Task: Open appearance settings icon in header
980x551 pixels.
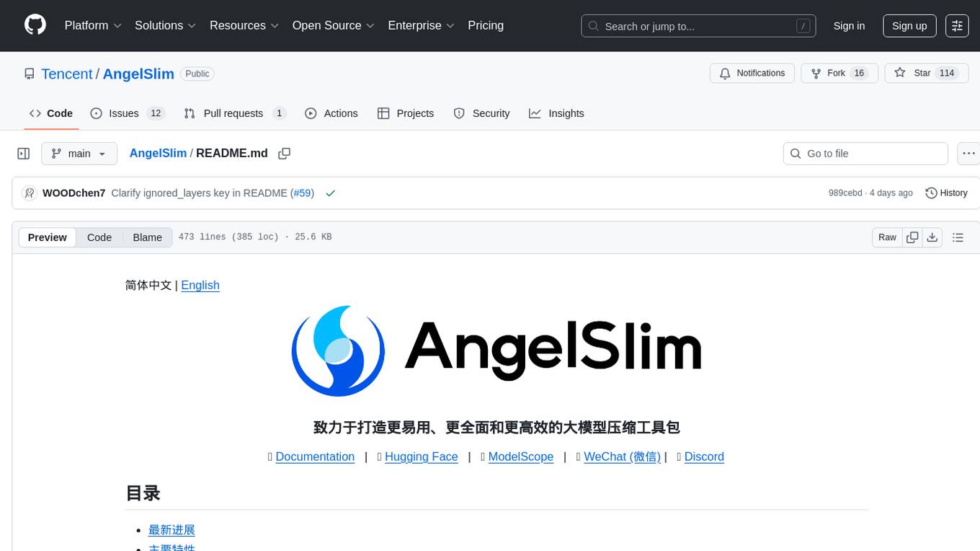Action: pyautogui.click(x=957, y=26)
